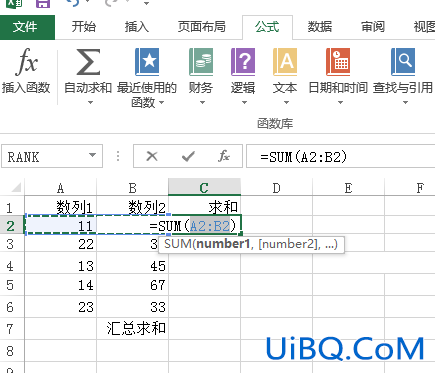
Task: Select column C header
Action: click(204, 188)
